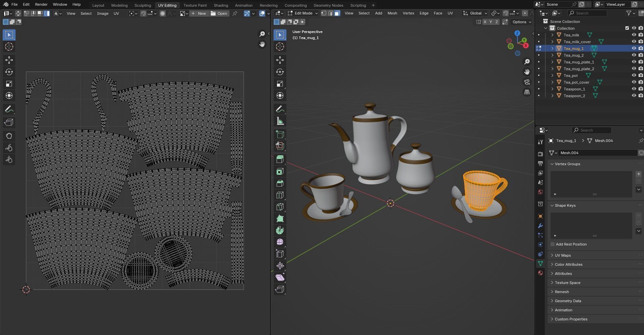
Task: Switch to orthographic/perspective grid view icon
Action: pos(527,92)
